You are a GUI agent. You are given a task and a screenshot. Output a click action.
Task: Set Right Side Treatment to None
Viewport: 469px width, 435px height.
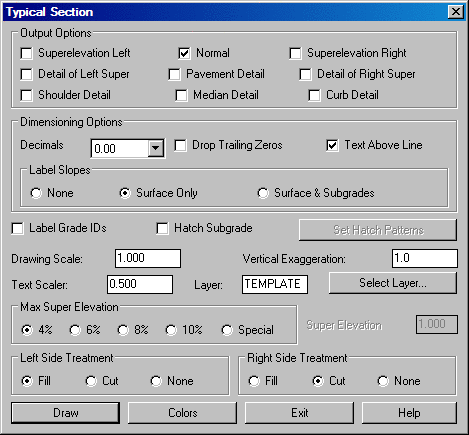[x=383, y=381]
